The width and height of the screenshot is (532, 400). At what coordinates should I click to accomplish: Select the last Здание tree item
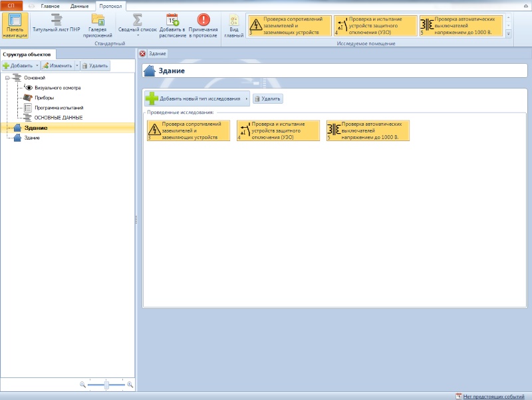(31, 138)
